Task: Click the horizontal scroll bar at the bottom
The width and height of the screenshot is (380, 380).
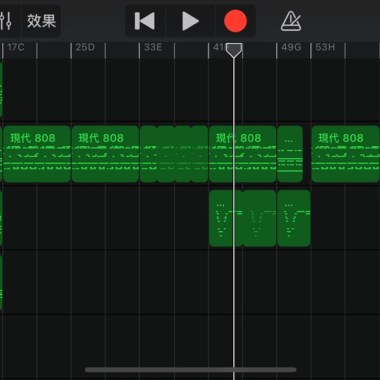Action: point(191,370)
